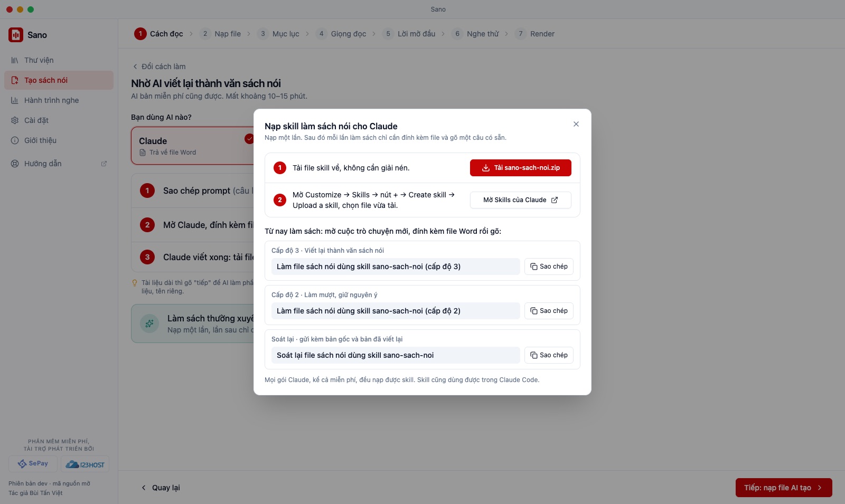
Task: Click copy icon in cấp độ 3 Sao chép
Action: click(534, 267)
